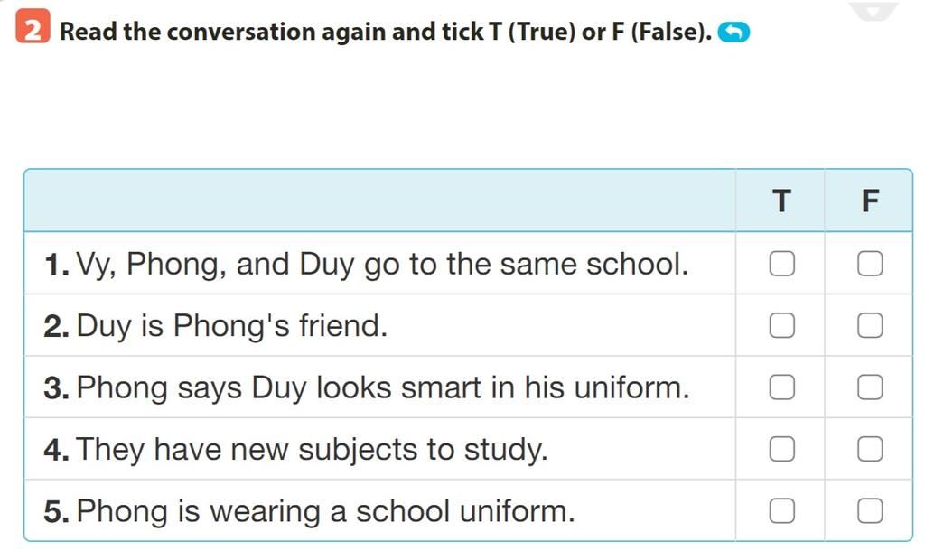Tick True for Phong wearing school uniform

(781, 511)
